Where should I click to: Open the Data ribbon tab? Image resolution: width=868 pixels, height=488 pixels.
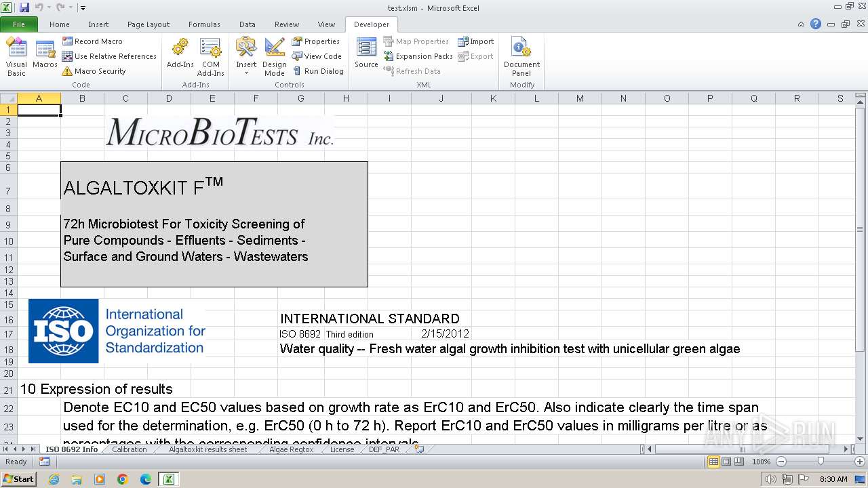[x=248, y=24]
